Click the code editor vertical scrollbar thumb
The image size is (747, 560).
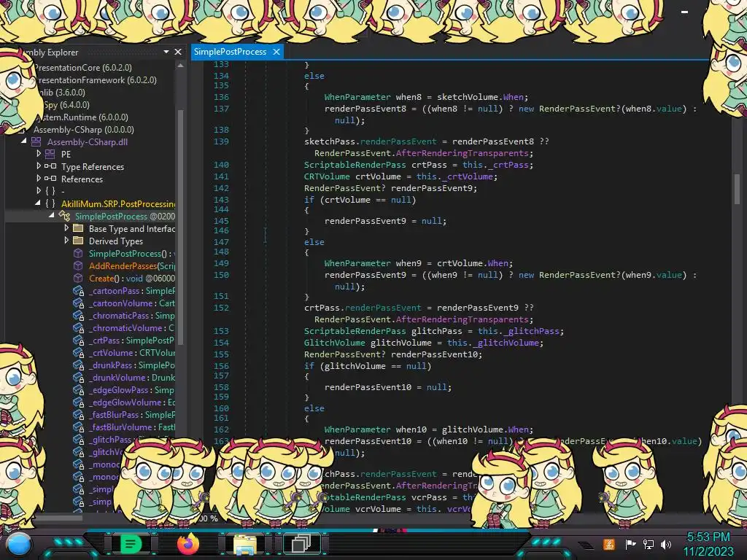click(x=737, y=189)
